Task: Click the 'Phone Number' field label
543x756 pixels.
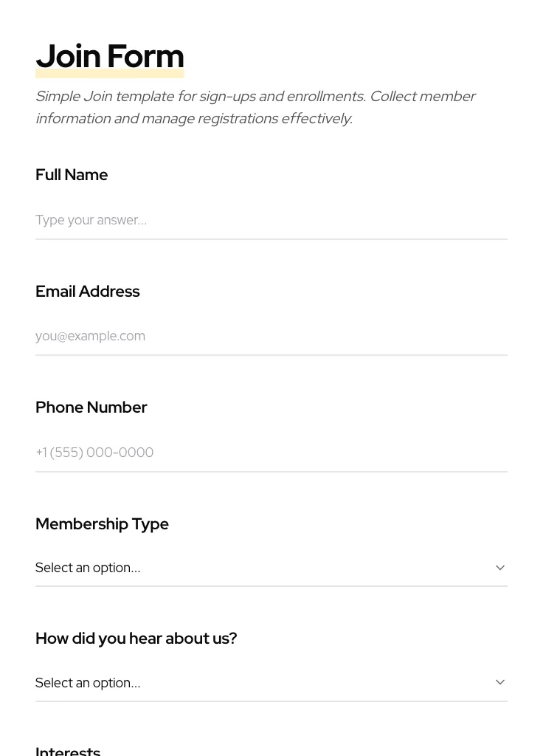Action: [x=91, y=408]
